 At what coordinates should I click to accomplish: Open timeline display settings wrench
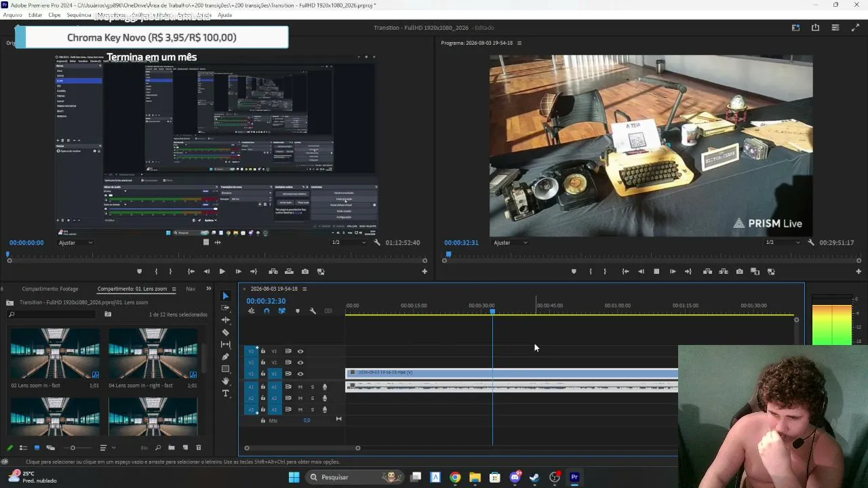tap(313, 311)
